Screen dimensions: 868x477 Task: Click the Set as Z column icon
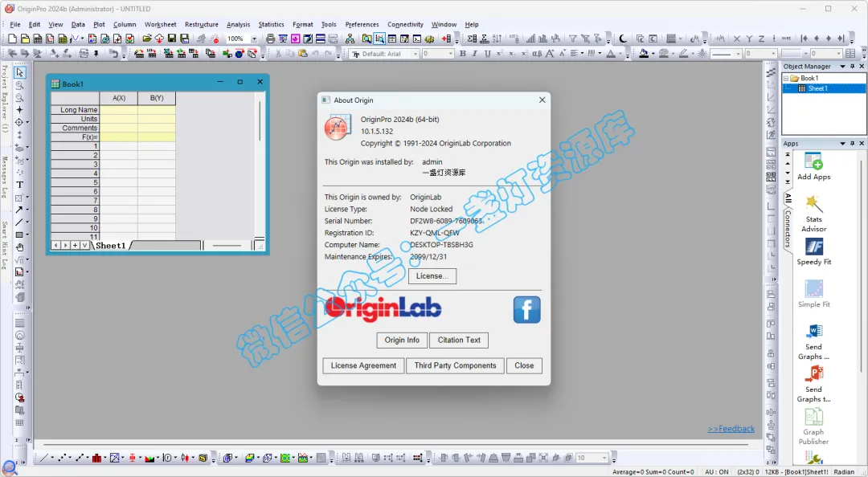[761, 39]
